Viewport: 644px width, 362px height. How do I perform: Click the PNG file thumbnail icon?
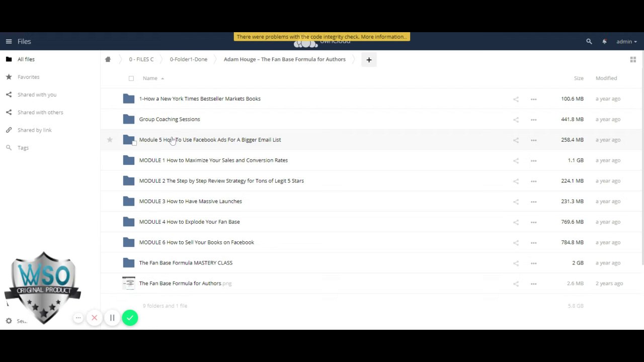129,284
